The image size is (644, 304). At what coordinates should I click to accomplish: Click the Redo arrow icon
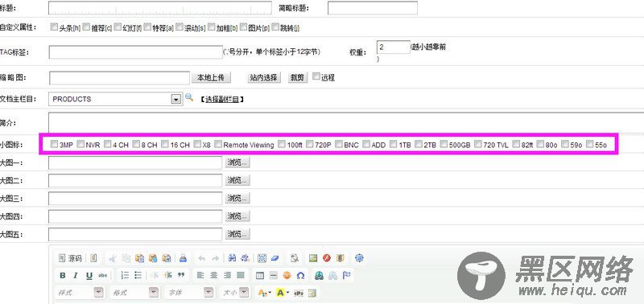[x=215, y=258]
